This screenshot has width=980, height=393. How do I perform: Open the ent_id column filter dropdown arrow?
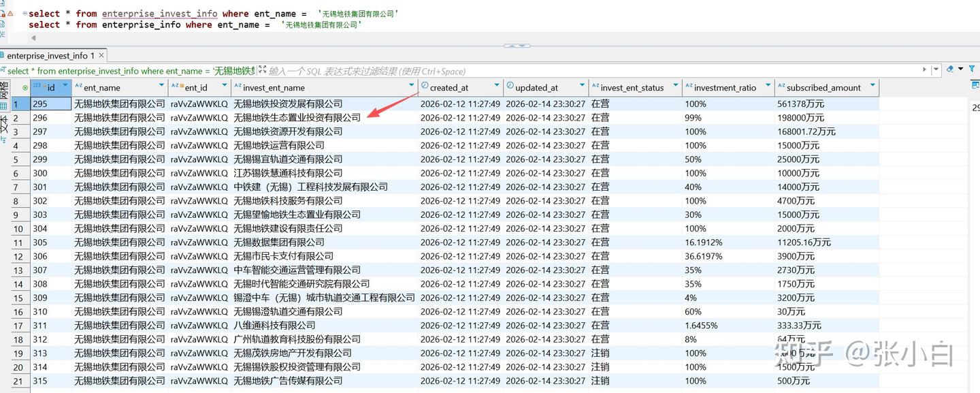point(224,86)
